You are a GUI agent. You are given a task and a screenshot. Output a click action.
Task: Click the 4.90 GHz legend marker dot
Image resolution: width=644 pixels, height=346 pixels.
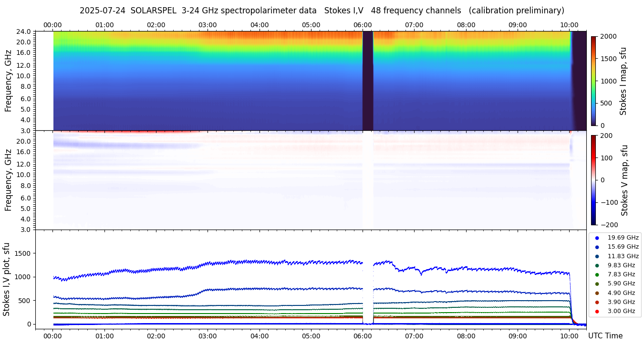[x=597, y=293]
